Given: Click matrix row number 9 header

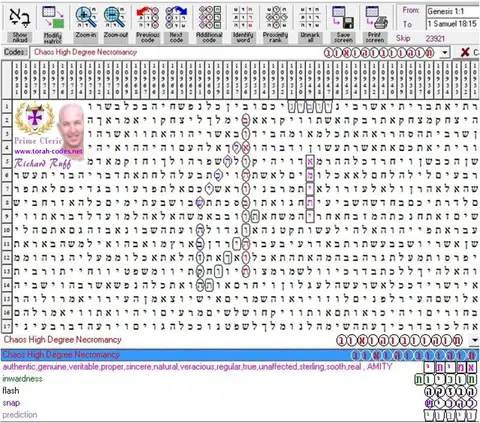Looking at the screenshot, I should (x=7, y=216).
